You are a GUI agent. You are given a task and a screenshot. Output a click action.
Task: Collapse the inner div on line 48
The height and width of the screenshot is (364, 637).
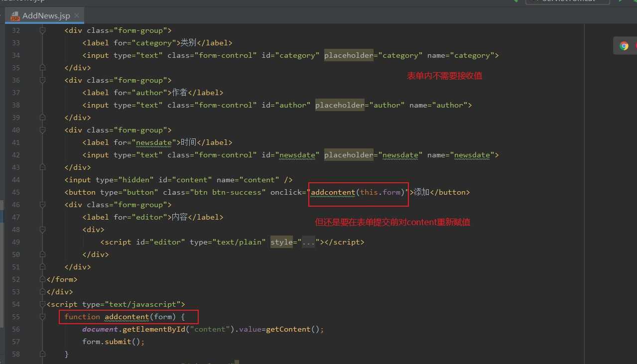42,230
